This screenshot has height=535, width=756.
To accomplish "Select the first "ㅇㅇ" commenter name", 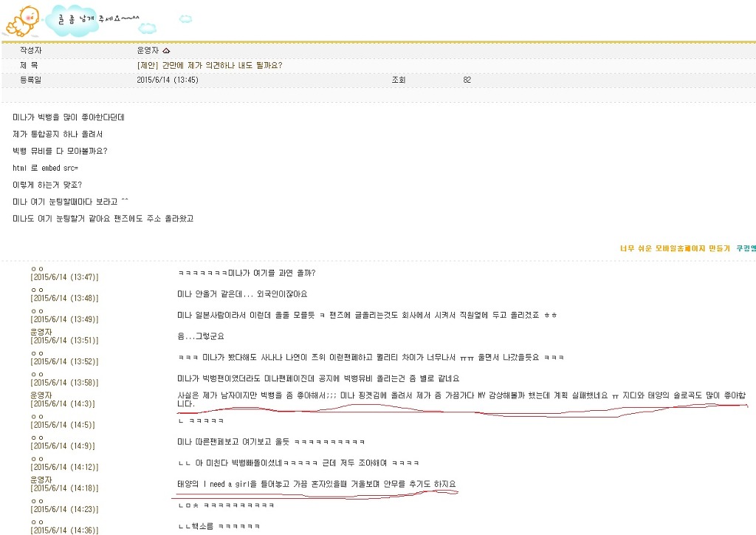I will pos(38,268).
